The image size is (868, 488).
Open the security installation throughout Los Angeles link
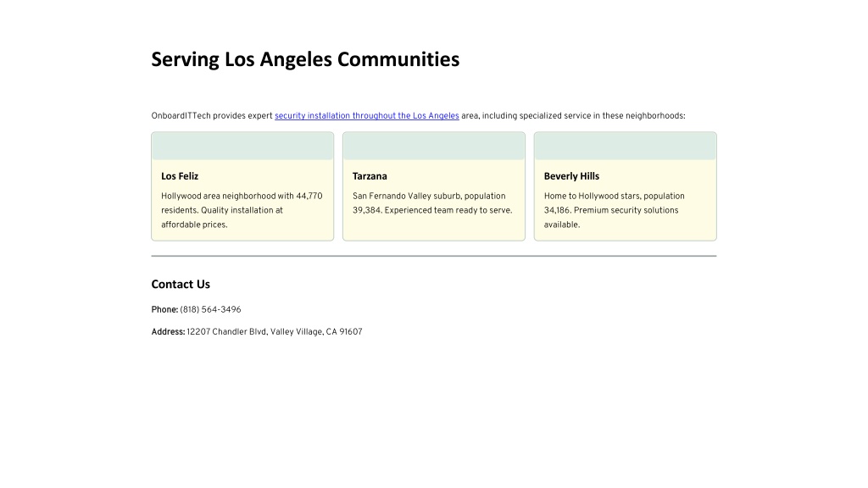tap(366, 115)
